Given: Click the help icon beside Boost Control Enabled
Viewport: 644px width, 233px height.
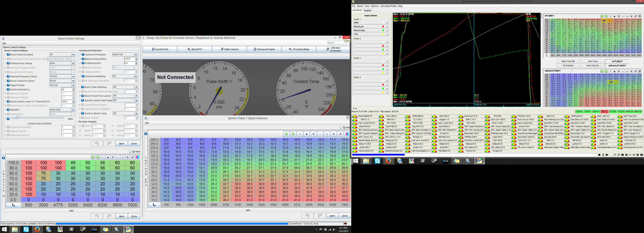Looking at the screenshot, I should (8, 54).
